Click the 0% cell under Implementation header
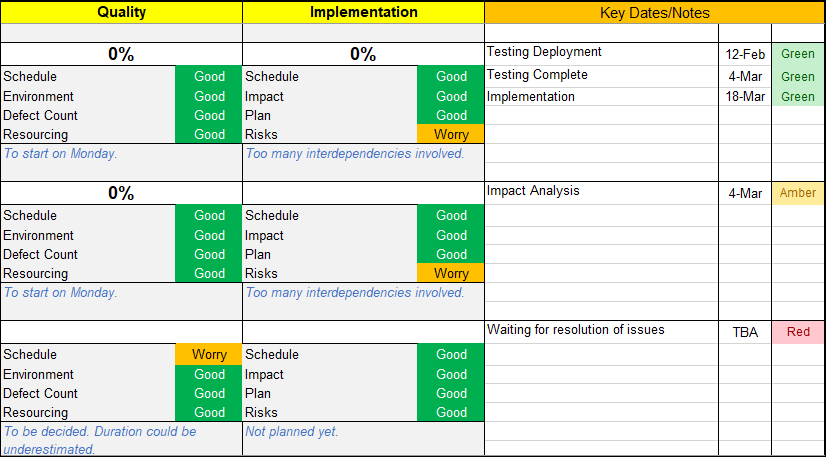Image resolution: width=826 pixels, height=457 pixels. tap(363, 54)
